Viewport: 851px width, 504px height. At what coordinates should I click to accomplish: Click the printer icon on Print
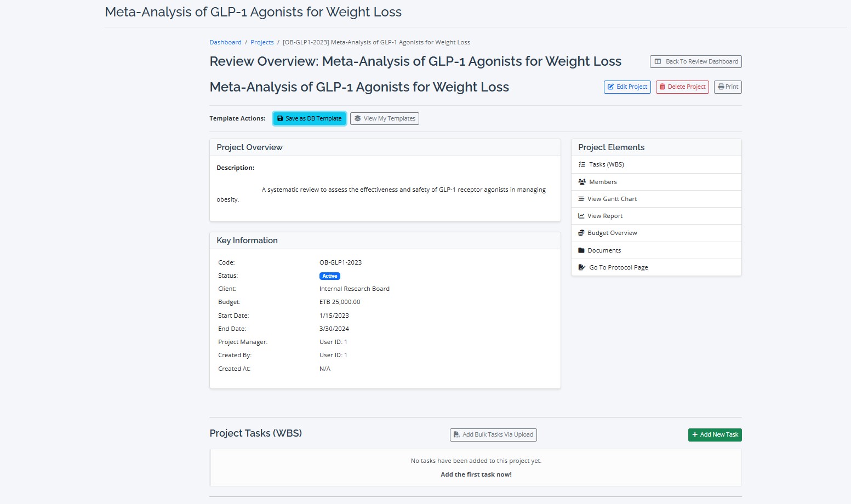coord(721,87)
